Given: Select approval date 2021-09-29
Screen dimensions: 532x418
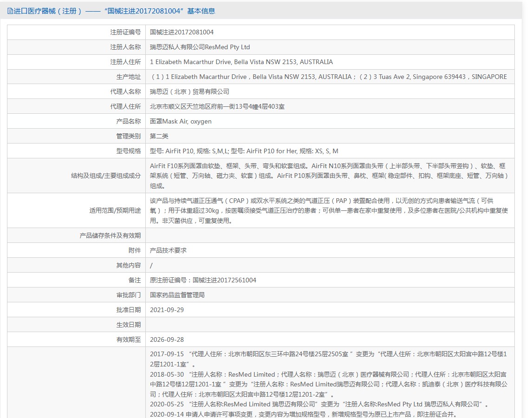Looking at the screenshot, I should tap(167, 310).
